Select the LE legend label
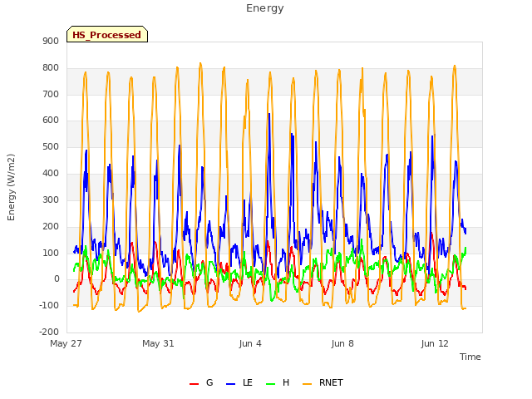The image size is (532, 399). click(248, 382)
